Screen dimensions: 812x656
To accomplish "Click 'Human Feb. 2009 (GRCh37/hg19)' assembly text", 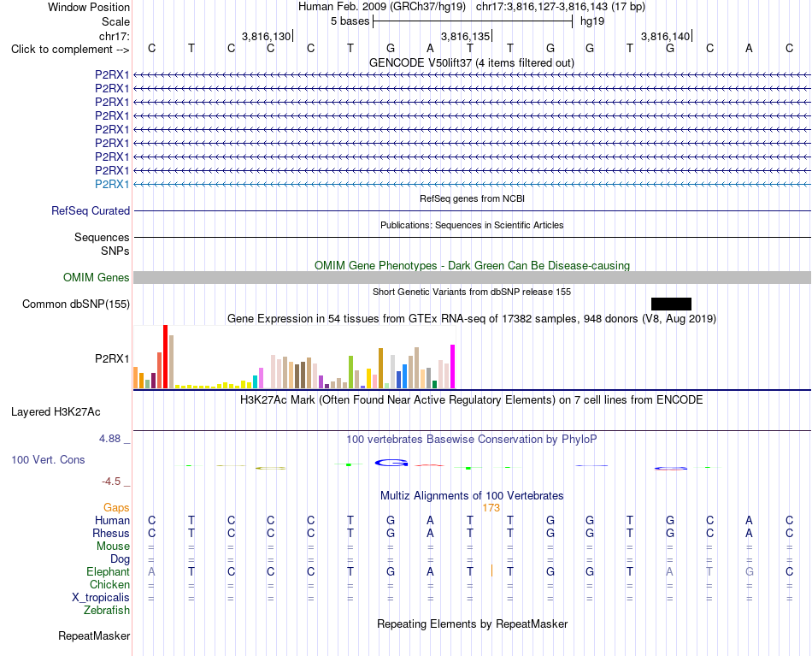I will 382,7.
